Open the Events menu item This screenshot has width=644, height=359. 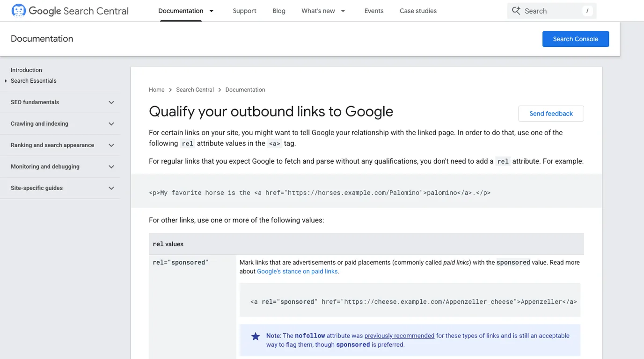[374, 11]
